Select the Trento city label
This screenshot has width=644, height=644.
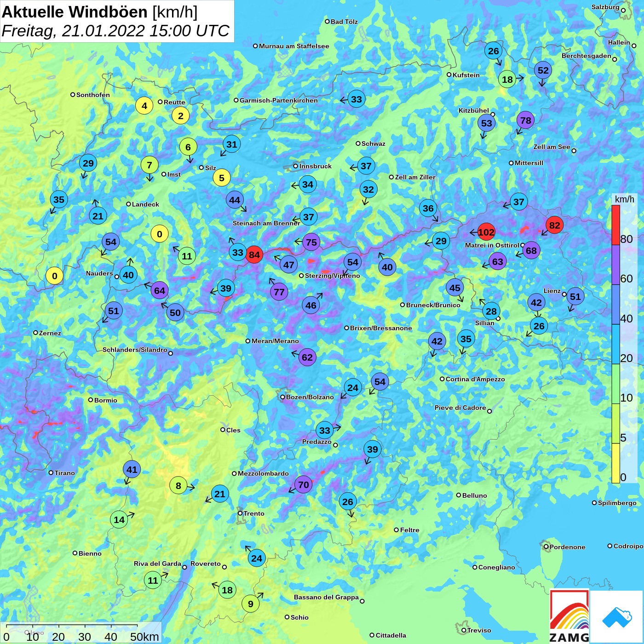tap(254, 513)
